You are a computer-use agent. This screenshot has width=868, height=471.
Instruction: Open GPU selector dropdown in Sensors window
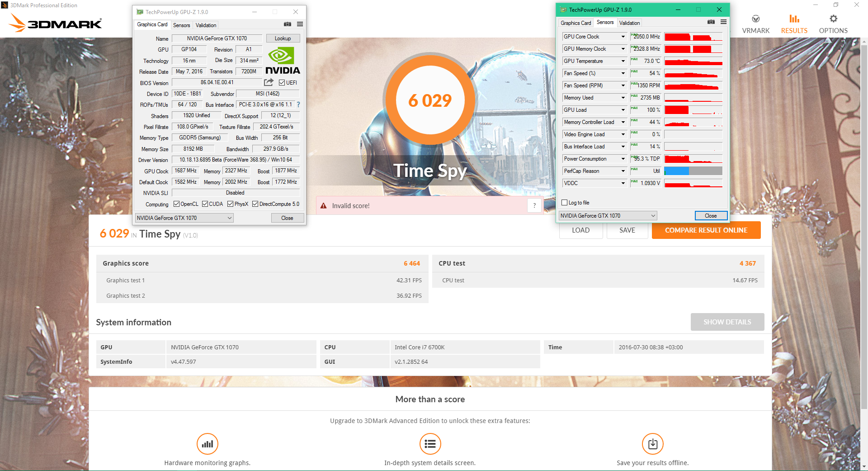point(608,216)
